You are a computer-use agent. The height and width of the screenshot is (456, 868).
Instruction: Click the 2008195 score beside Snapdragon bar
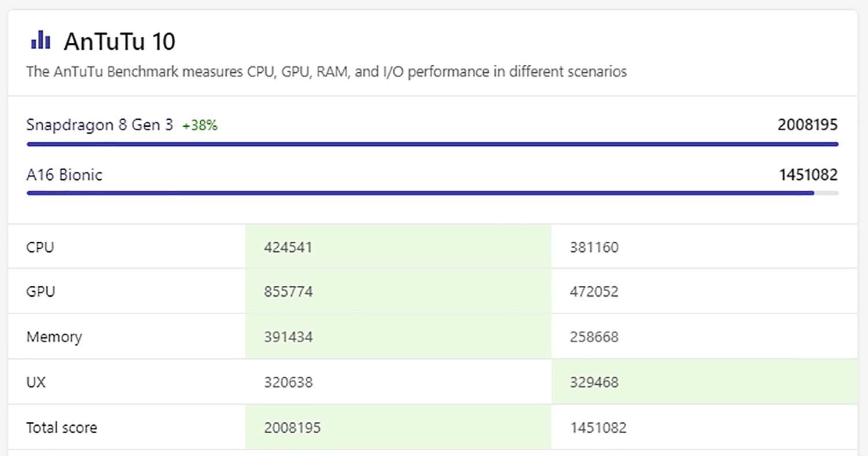(807, 125)
